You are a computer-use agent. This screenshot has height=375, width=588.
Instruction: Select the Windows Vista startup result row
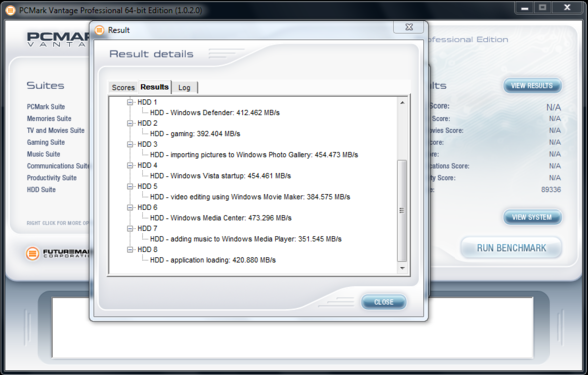(220, 176)
